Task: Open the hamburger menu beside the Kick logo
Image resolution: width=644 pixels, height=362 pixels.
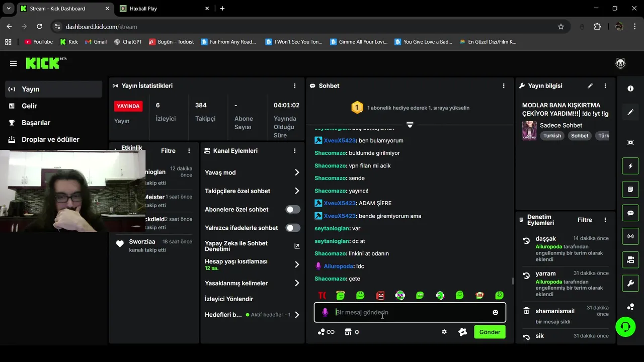Action: pyautogui.click(x=14, y=63)
